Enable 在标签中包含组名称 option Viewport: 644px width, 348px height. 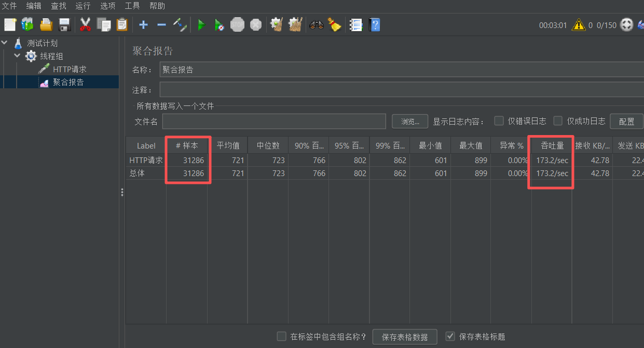[281, 336]
